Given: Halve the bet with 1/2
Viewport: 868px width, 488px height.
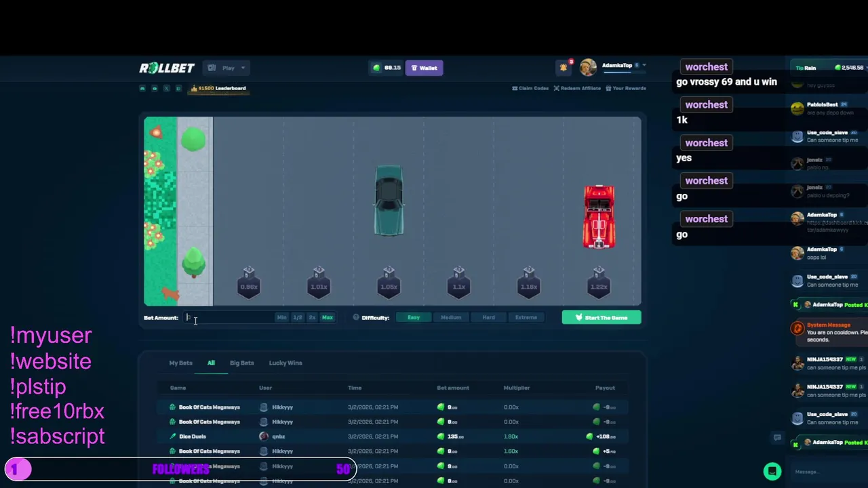Looking at the screenshot, I should coord(297,317).
